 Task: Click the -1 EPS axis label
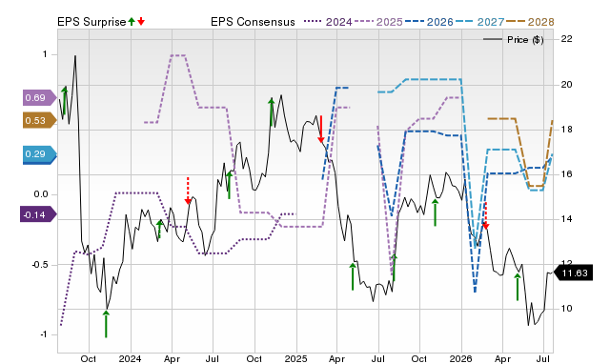coord(44,334)
